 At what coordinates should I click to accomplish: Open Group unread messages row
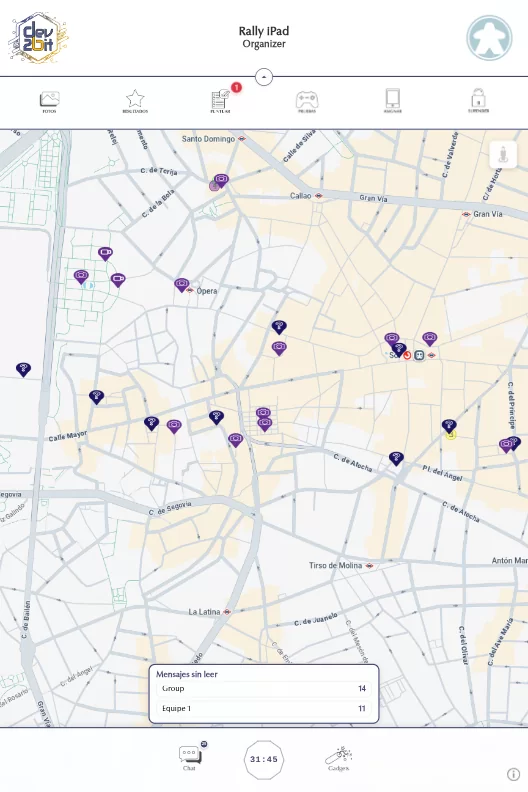tap(264, 688)
